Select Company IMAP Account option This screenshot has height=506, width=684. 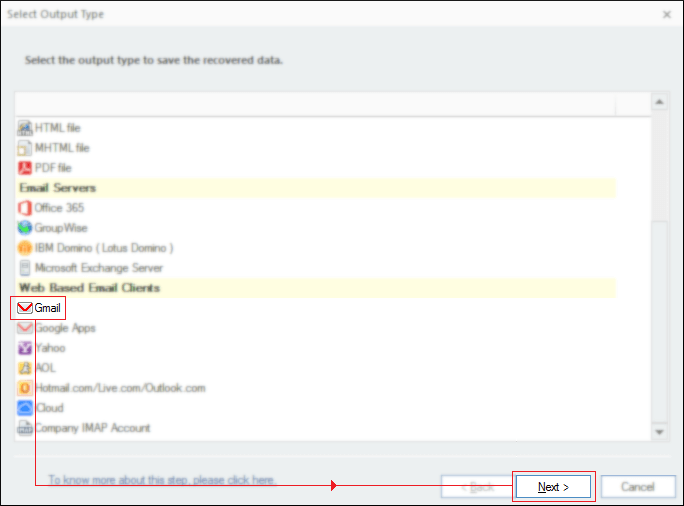click(93, 428)
